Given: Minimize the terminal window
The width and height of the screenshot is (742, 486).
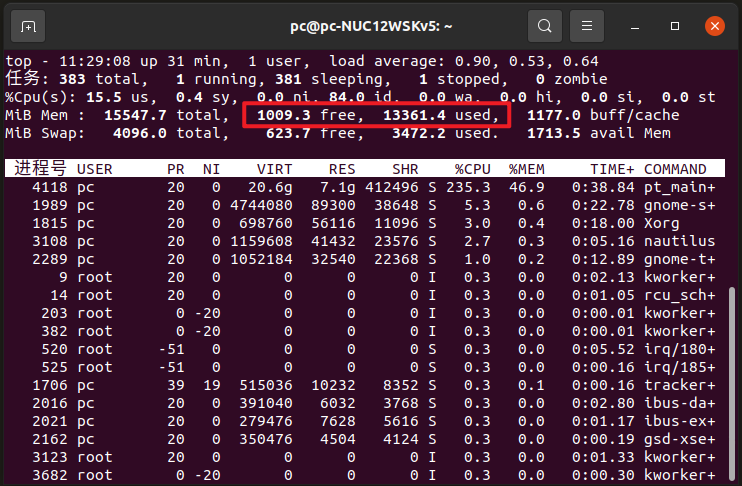Looking at the screenshot, I should click(x=635, y=27).
